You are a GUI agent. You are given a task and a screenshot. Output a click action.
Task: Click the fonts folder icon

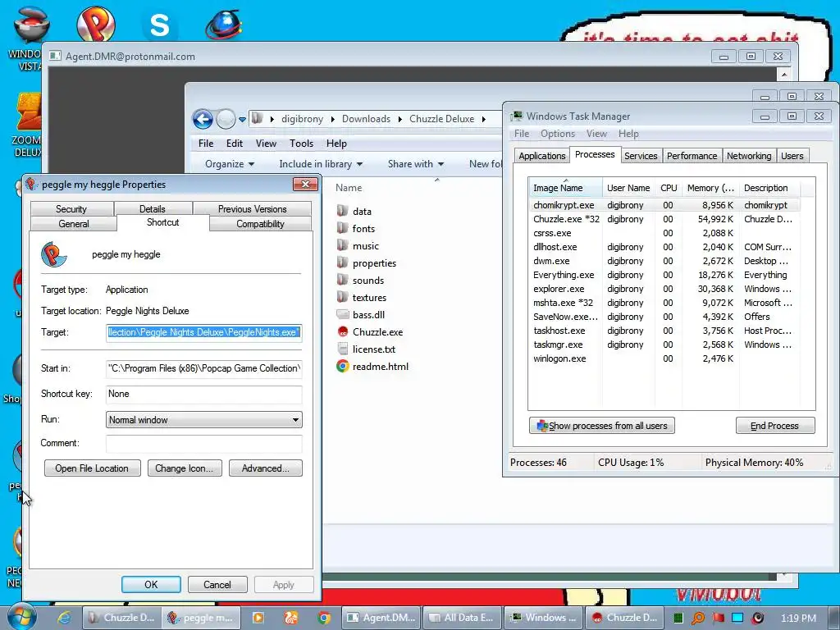(x=343, y=228)
